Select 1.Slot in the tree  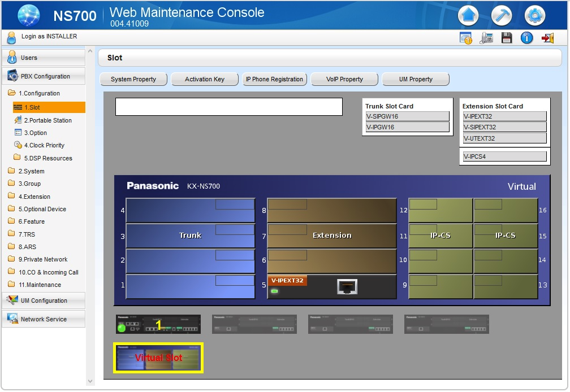(x=49, y=107)
